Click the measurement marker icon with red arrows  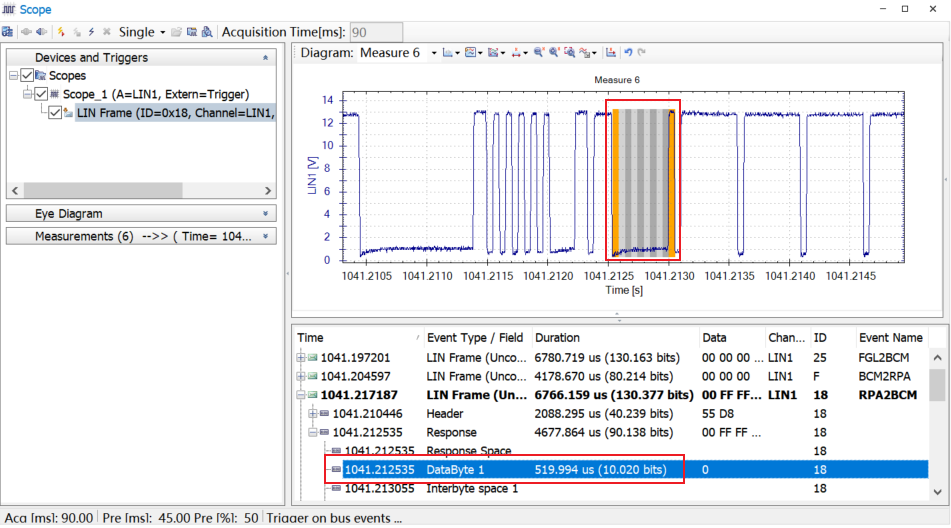(516, 53)
